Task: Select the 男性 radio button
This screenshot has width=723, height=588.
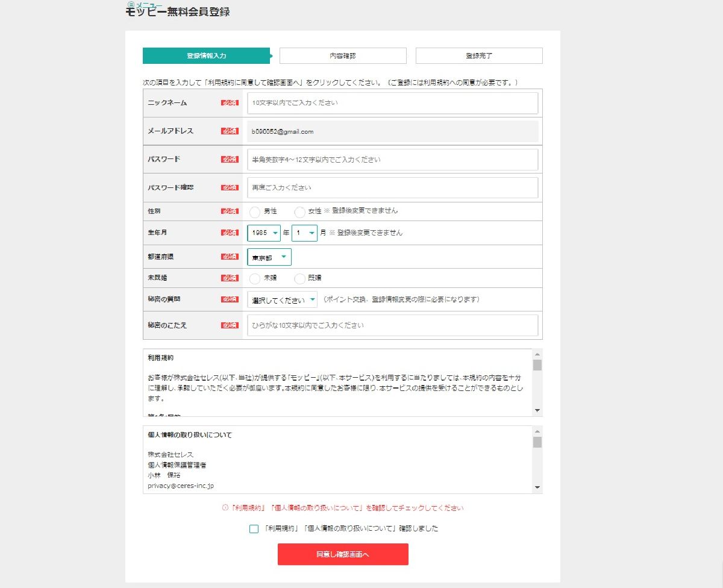Action: (x=254, y=211)
